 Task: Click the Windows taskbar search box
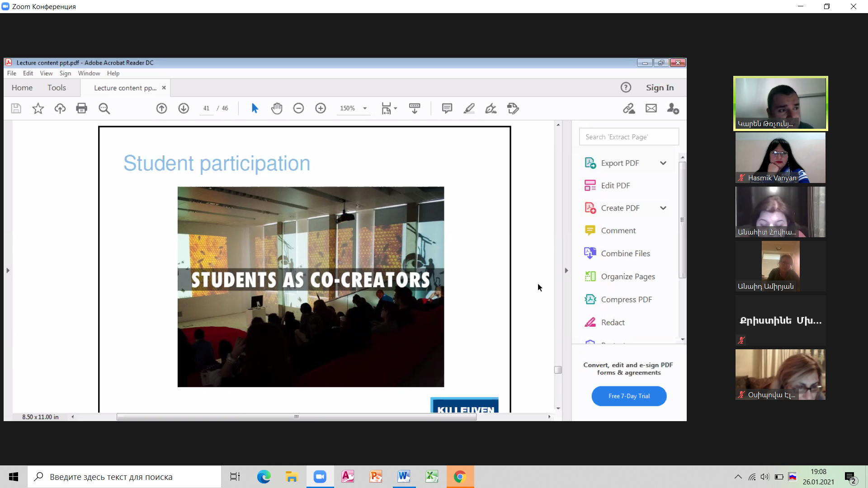pos(125,477)
